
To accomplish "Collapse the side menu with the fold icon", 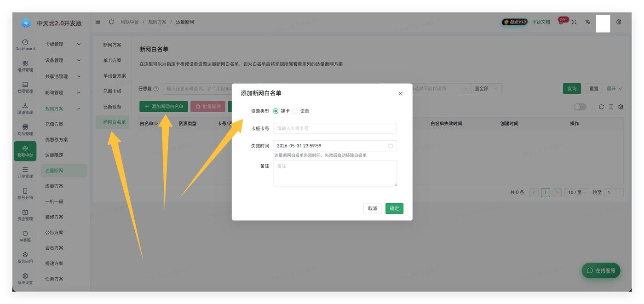I will click(98, 22).
